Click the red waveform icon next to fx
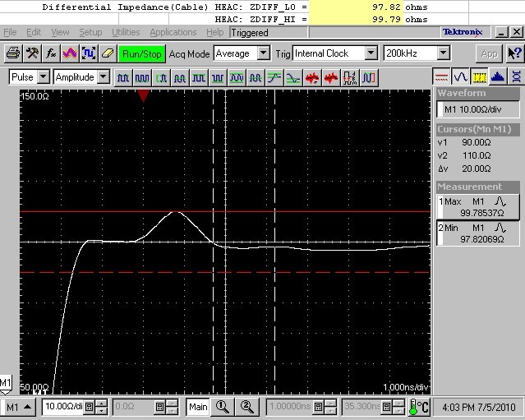The image size is (525, 420). pyautogui.click(x=70, y=53)
